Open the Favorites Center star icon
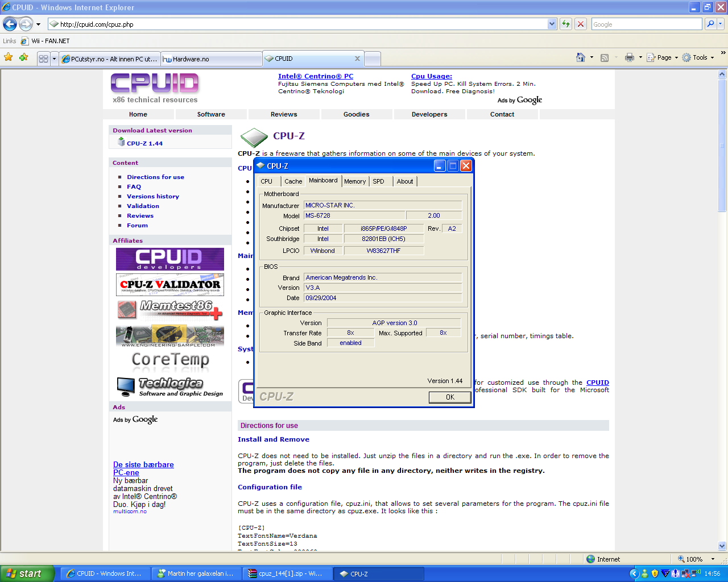 [x=9, y=57]
